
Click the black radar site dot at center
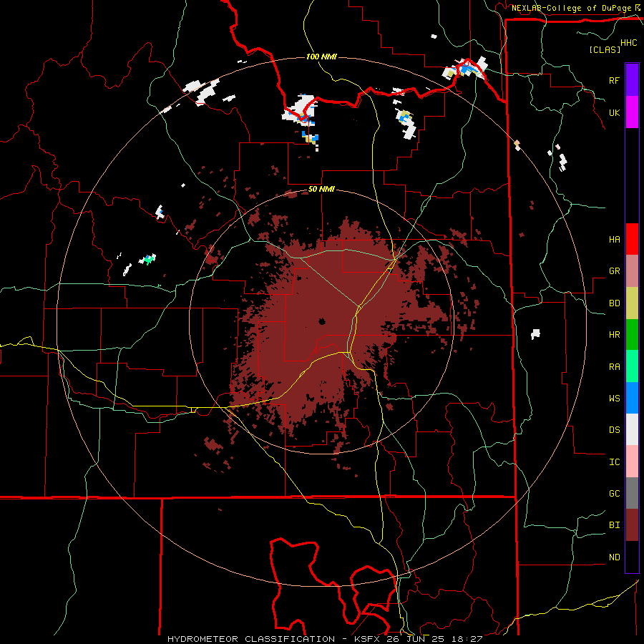(x=322, y=321)
